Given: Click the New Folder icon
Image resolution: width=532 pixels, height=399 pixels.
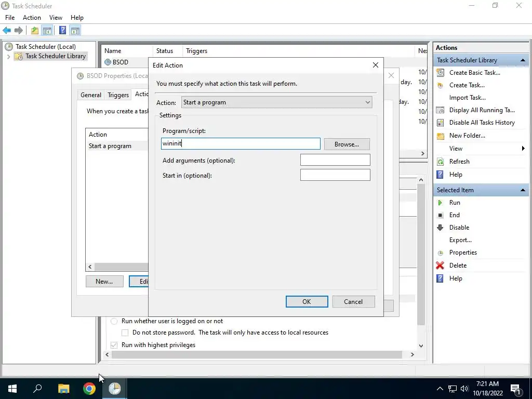Looking at the screenshot, I should coord(440,136).
